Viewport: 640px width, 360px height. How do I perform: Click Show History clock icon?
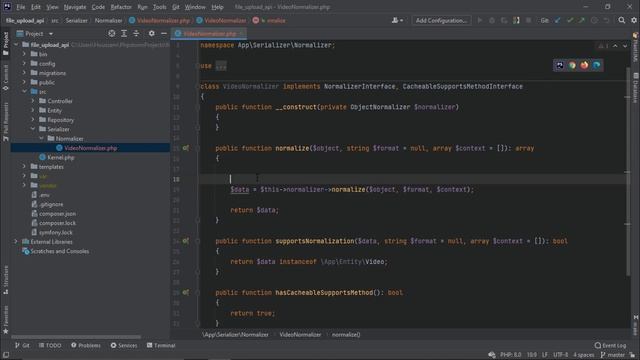(x=594, y=20)
